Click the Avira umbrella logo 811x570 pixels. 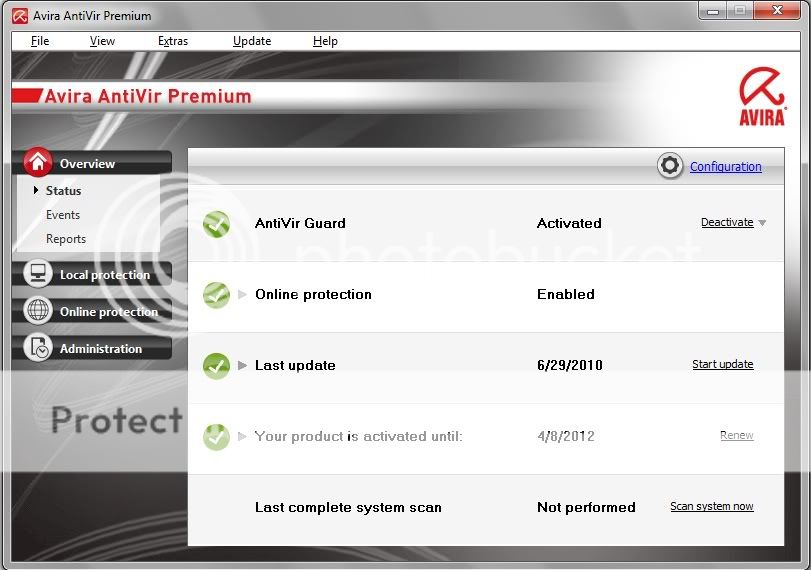[x=762, y=97]
